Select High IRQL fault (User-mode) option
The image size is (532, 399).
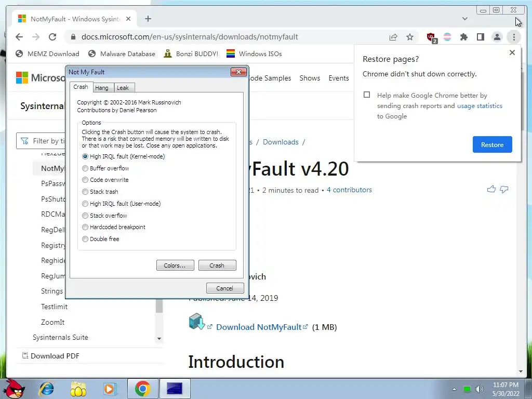[x=122, y=204]
